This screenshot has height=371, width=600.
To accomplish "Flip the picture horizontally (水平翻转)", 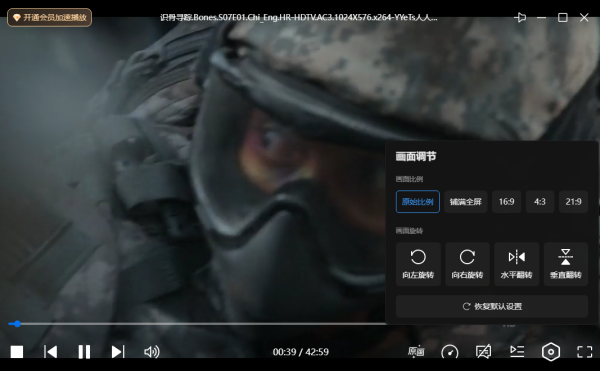I will point(517,264).
